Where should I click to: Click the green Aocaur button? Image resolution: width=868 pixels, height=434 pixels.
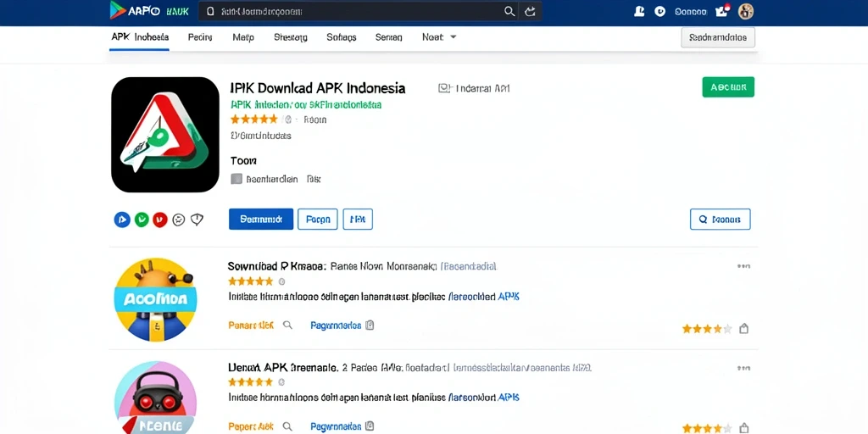pyautogui.click(x=728, y=87)
